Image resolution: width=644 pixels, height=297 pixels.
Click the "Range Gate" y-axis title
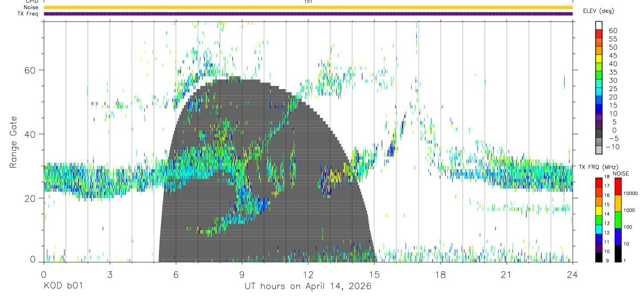coord(13,142)
